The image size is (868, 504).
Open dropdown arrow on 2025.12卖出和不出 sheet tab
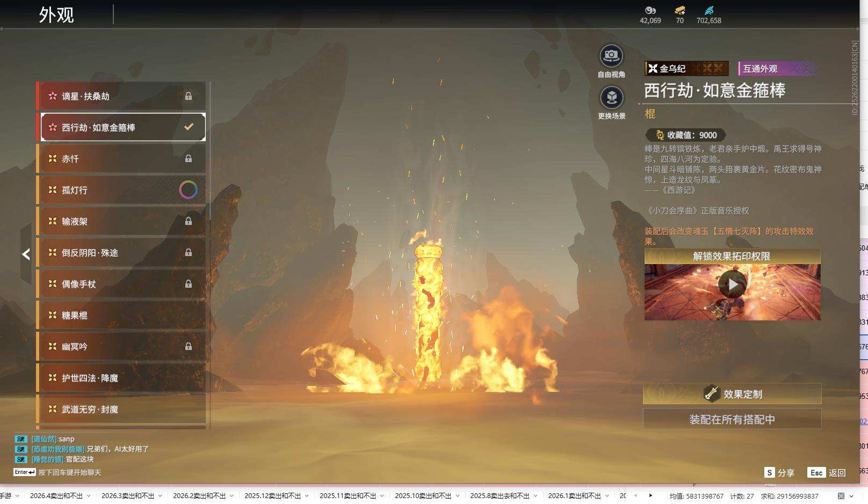307,496
